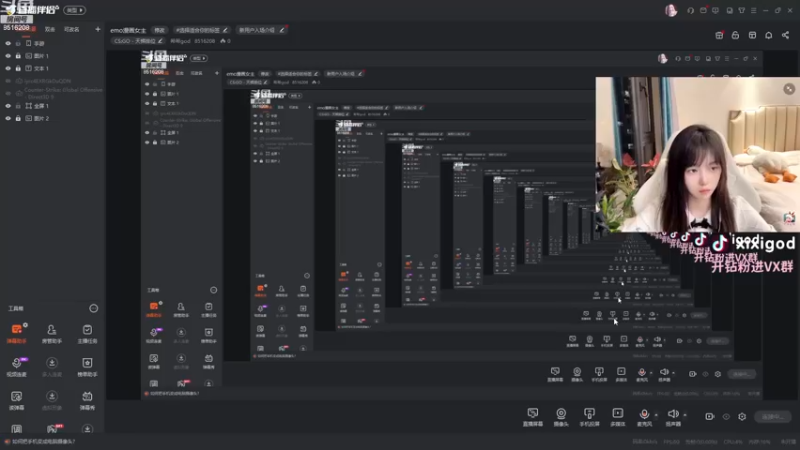Show the Counter-Strike: Global Offensive source
The width and height of the screenshot is (800, 450).
click(8, 93)
